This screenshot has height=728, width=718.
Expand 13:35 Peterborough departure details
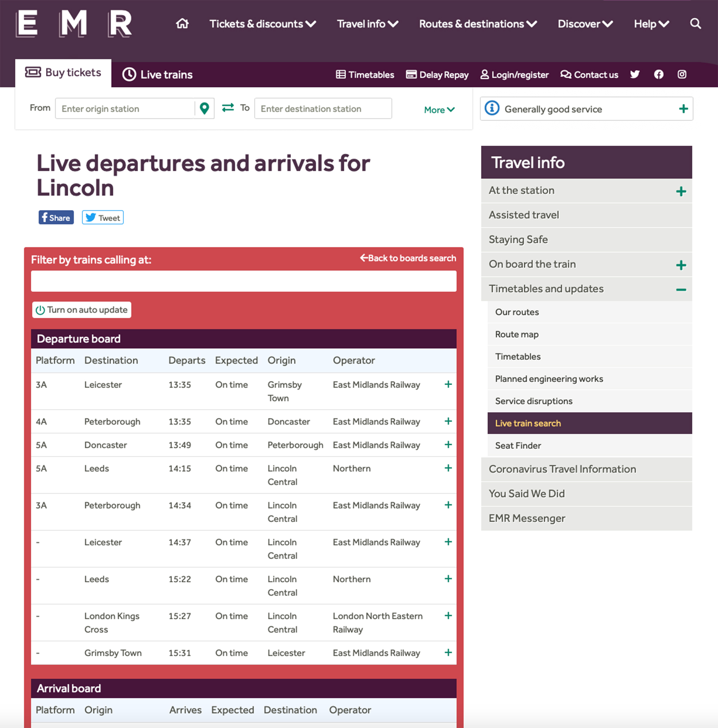pos(448,421)
